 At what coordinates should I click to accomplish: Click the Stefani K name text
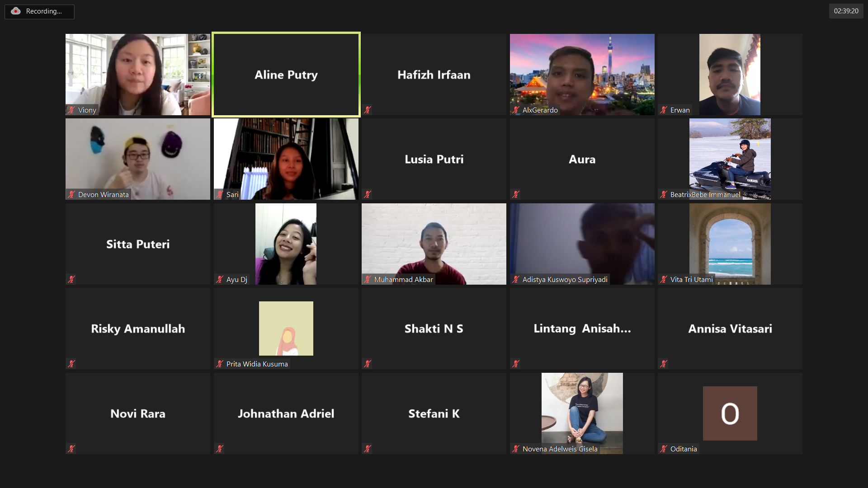[434, 413]
